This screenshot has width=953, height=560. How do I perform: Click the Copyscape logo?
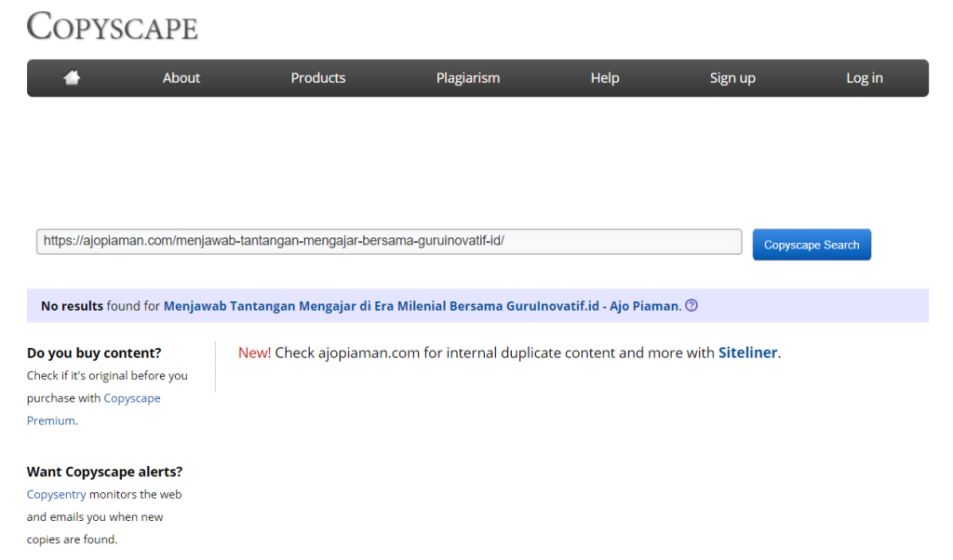[113, 26]
